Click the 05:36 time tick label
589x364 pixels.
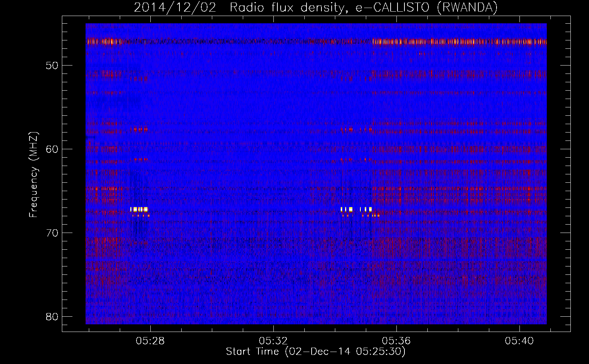[x=396, y=341]
